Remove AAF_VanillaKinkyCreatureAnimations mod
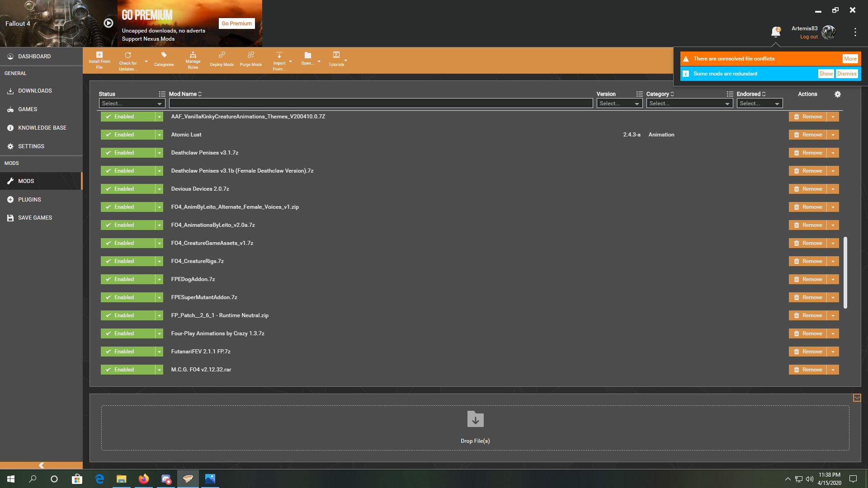The image size is (868, 488). click(x=808, y=117)
